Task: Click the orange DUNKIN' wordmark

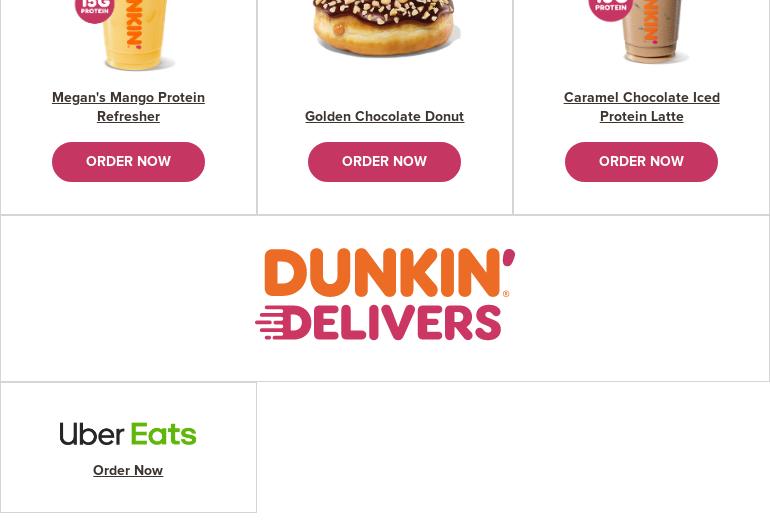Action: click(389, 272)
